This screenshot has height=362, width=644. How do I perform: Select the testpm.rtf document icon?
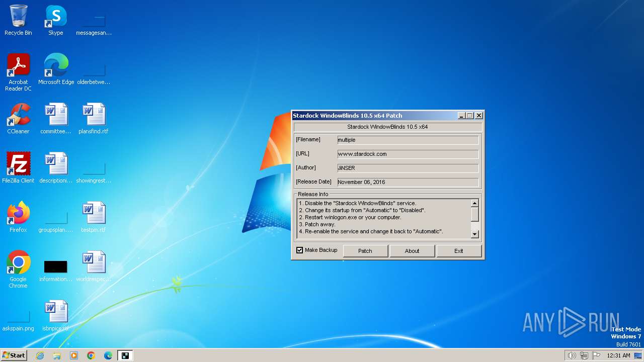94,217
